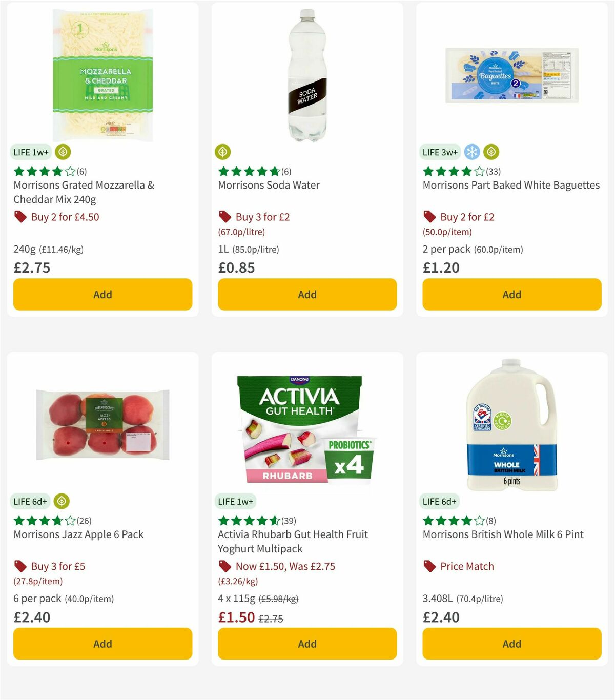Click Add on the British Whole Milk 6 Pint
The height and width of the screenshot is (700, 615).
coord(511,644)
